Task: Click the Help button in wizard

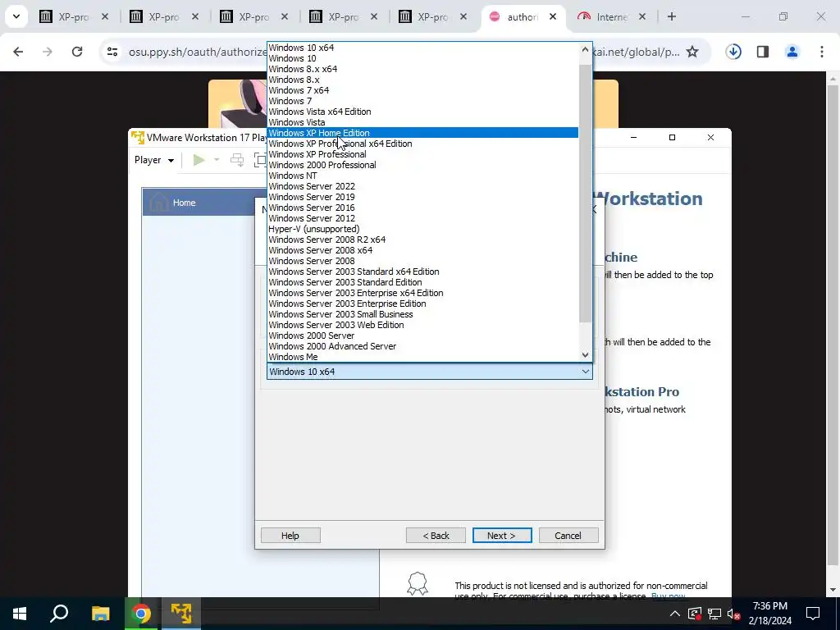Action: pos(290,536)
